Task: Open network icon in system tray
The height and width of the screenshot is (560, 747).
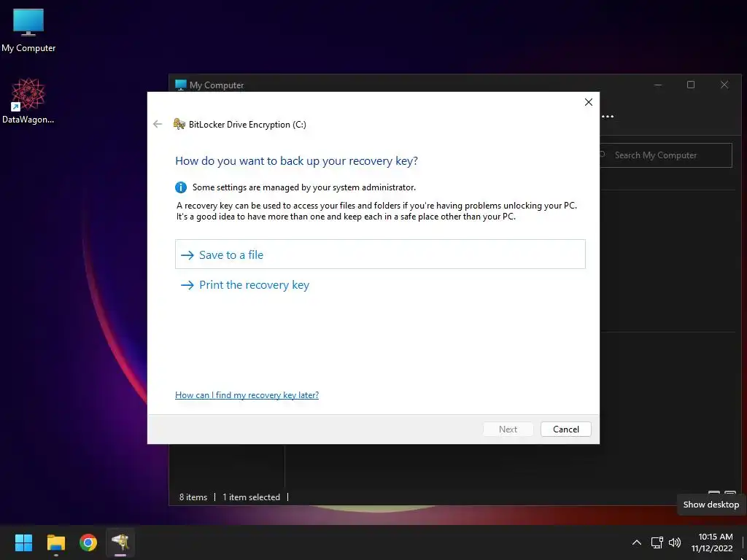Action: point(657,542)
